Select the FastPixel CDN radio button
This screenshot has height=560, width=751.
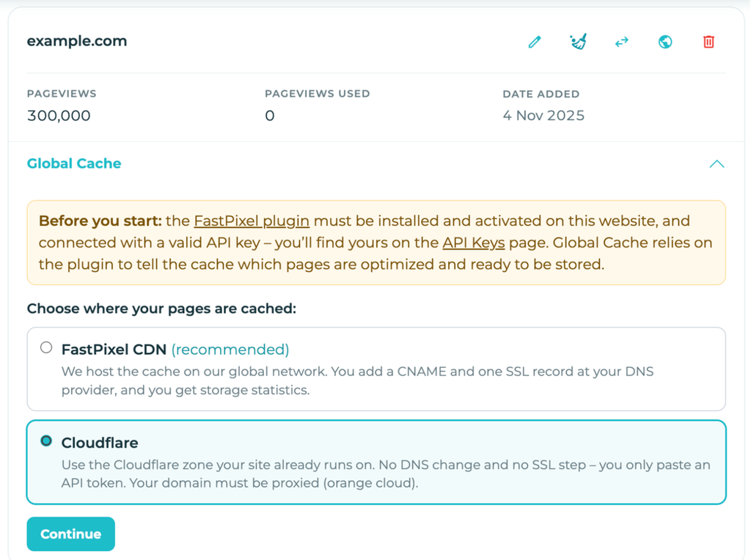[x=46, y=347]
